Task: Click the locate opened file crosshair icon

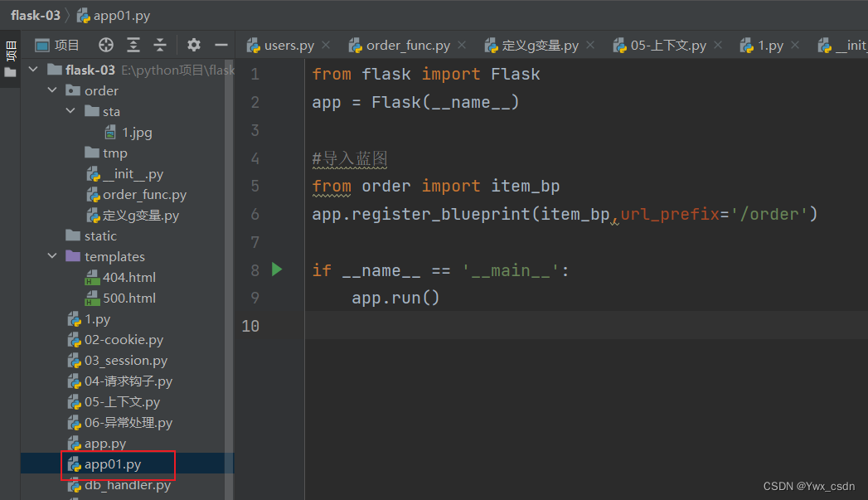Action: click(106, 45)
